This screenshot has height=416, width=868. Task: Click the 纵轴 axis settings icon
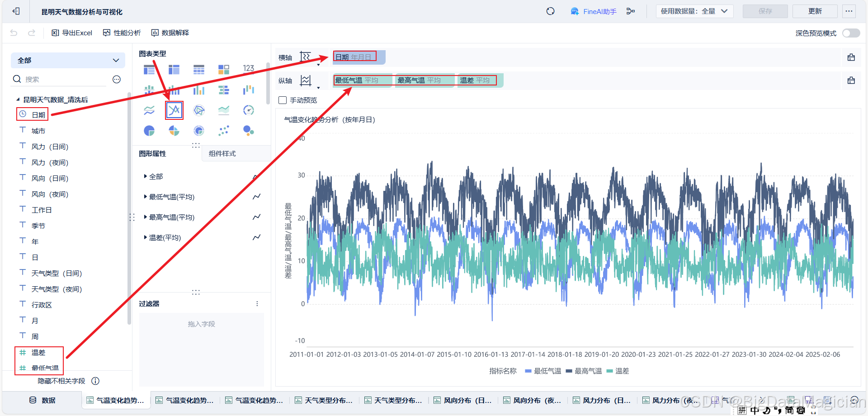tap(306, 80)
